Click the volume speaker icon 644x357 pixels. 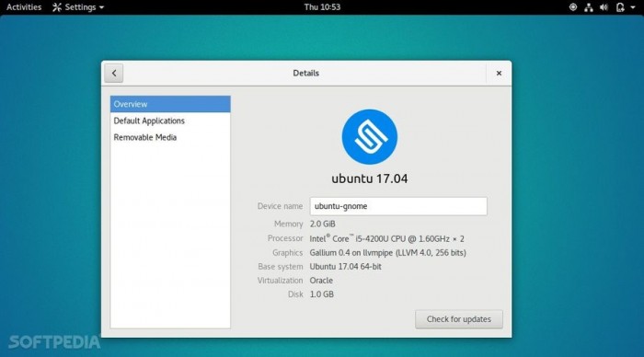[604, 7]
